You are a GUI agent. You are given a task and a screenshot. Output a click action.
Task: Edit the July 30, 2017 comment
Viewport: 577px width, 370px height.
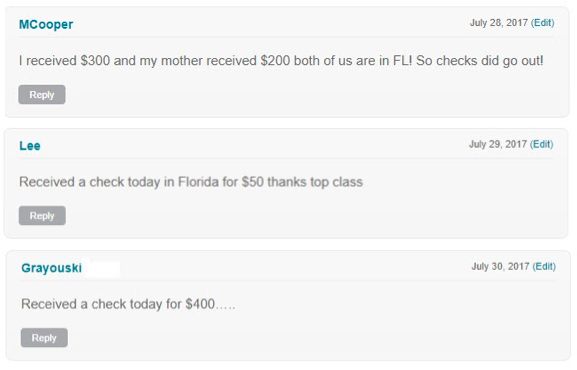click(544, 266)
